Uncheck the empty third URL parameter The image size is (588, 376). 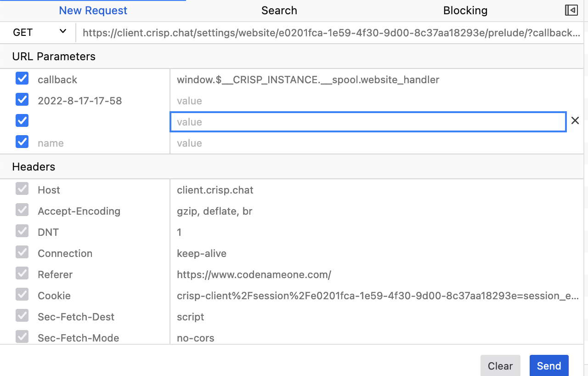pyautogui.click(x=22, y=120)
